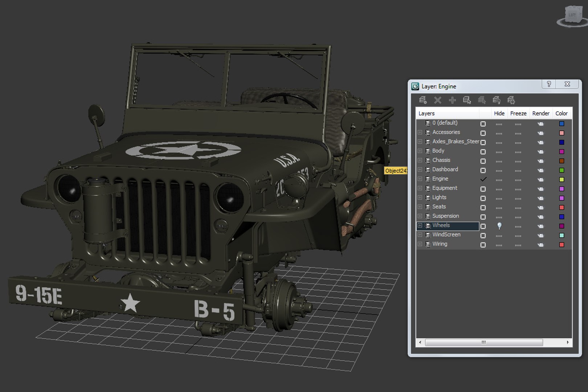The height and width of the screenshot is (392, 588).
Task: Click the Add Selected Objects plus icon
Action: (x=452, y=100)
